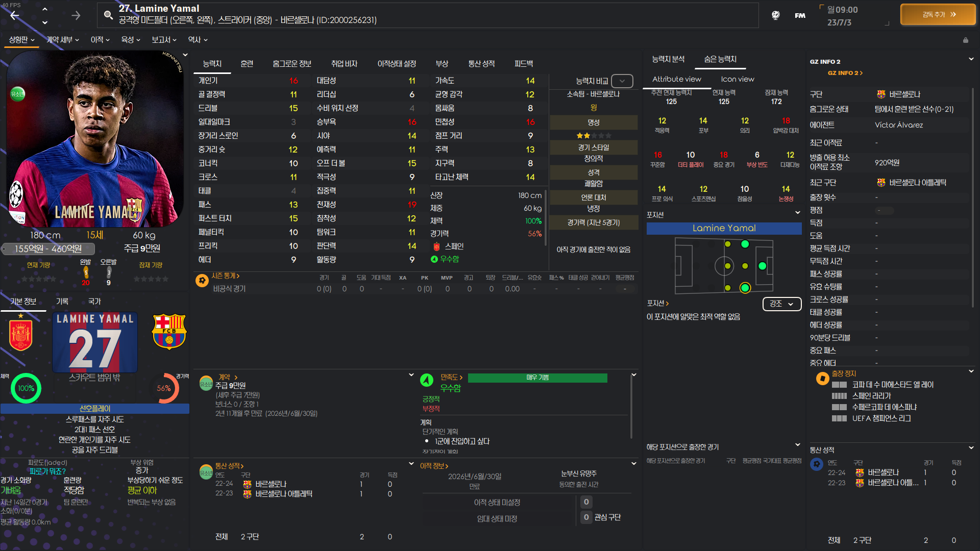
Task: Select Attribute view mode
Action: coord(676,79)
